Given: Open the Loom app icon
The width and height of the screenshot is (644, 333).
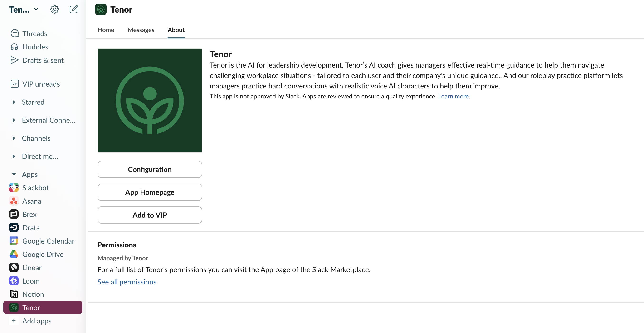Looking at the screenshot, I should [14, 281].
